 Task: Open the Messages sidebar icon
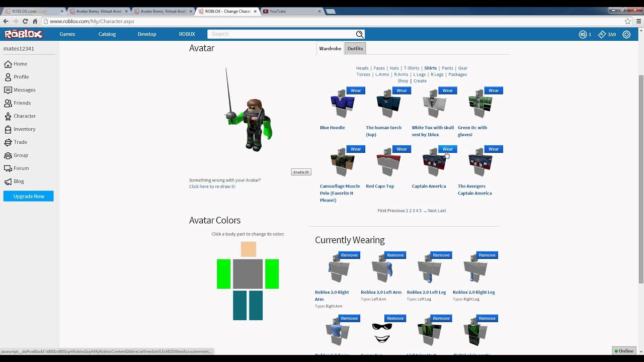[8, 90]
